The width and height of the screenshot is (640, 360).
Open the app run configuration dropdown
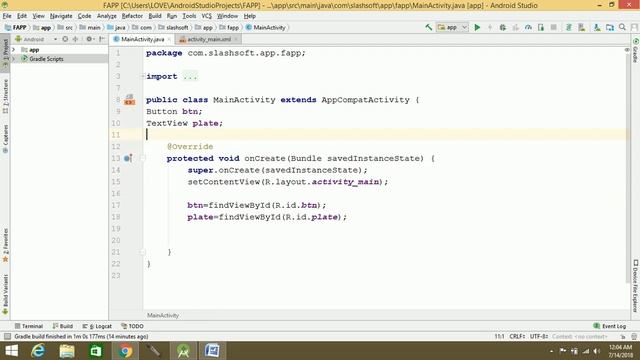tap(452, 27)
